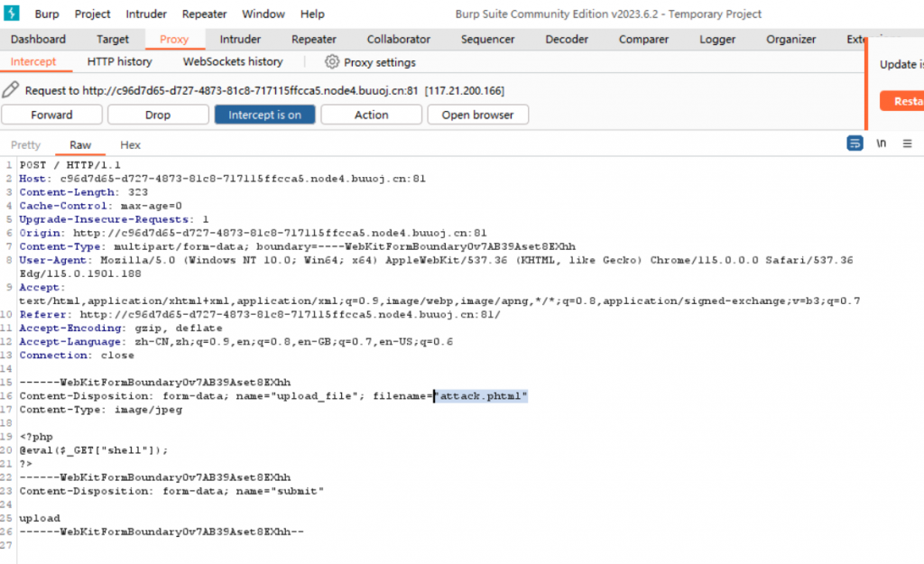Switch to the Intruder tool tab
The height and width of the screenshot is (564, 924).
240,40
